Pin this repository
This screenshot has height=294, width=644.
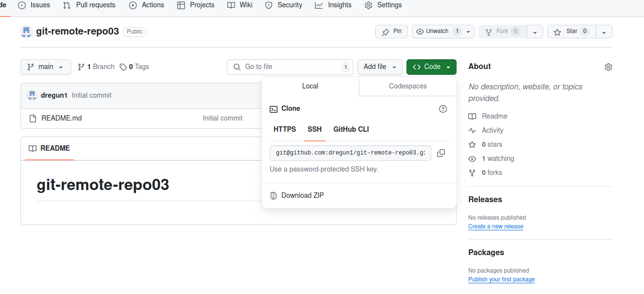391,32
